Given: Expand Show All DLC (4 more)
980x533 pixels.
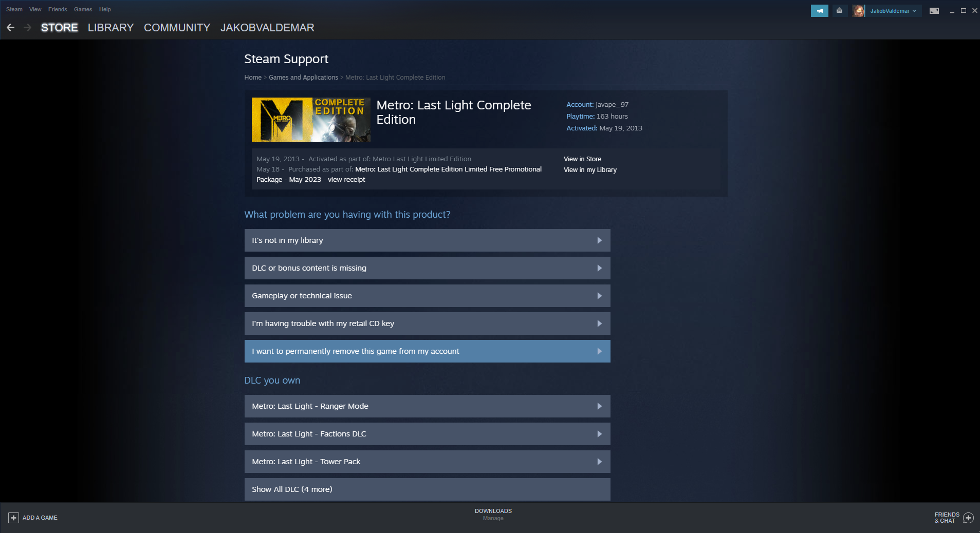Looking at the screenshot, I should pyautogui.click(x=428, y=489).
